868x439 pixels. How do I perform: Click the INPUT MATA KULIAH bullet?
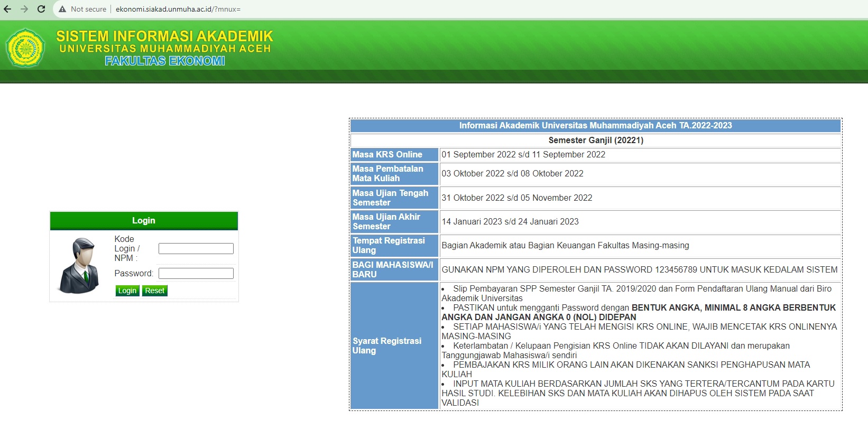[x=638, y=394]
